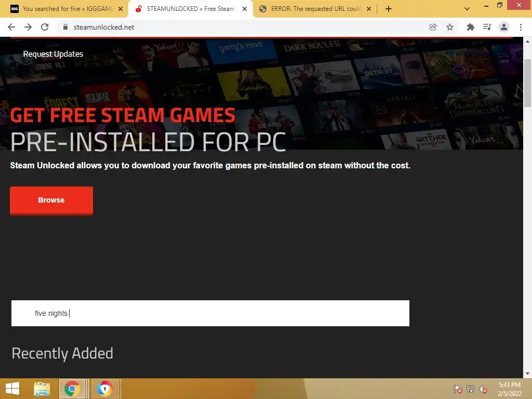This screenshot has width=532, height=399.
Task: Click the second browser taskbar icon
Action: point(105,389)
